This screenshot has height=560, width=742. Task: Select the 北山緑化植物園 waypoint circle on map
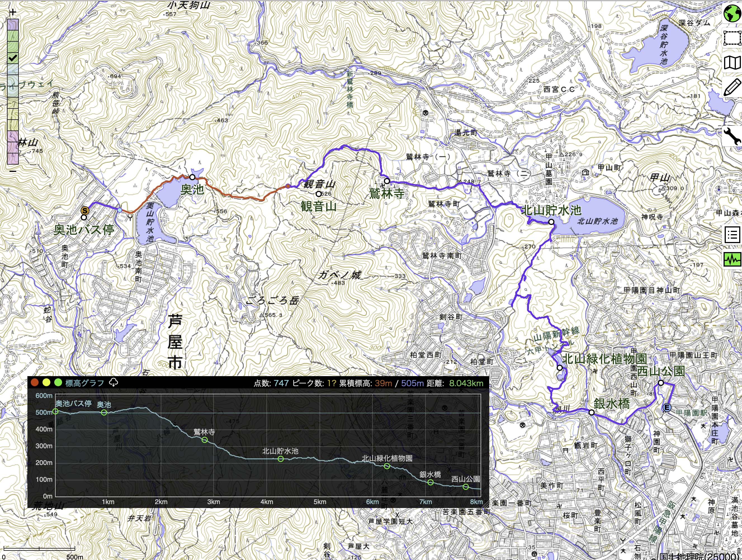[559, 368]
